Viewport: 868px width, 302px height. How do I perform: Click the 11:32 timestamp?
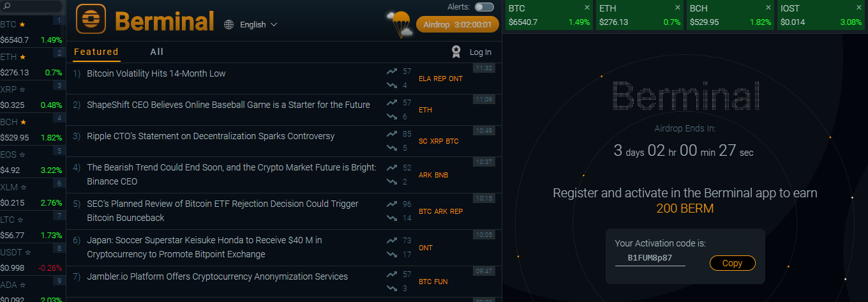tap(484, 67)
